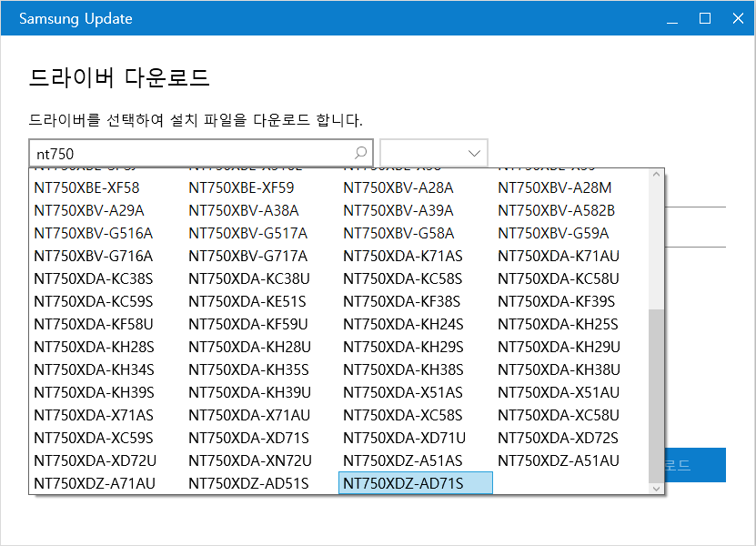Select model NT750XBV-A29A

click(x=89, y=210)
